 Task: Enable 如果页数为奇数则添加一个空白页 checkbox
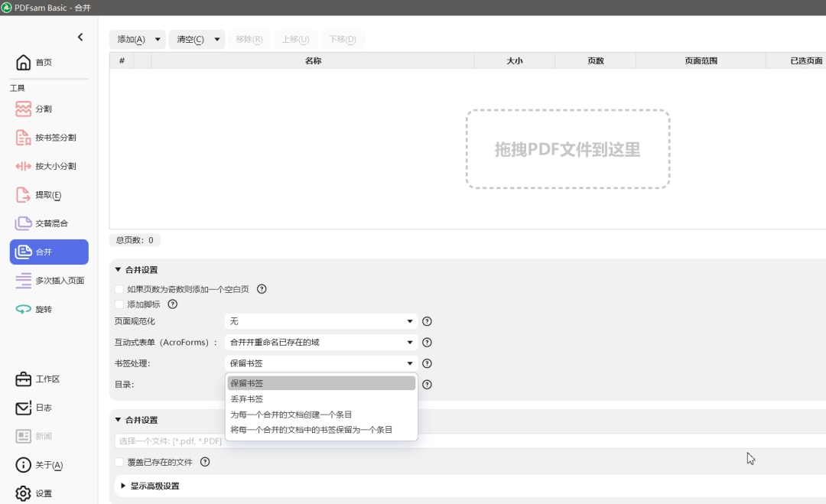tap(119, 289)
